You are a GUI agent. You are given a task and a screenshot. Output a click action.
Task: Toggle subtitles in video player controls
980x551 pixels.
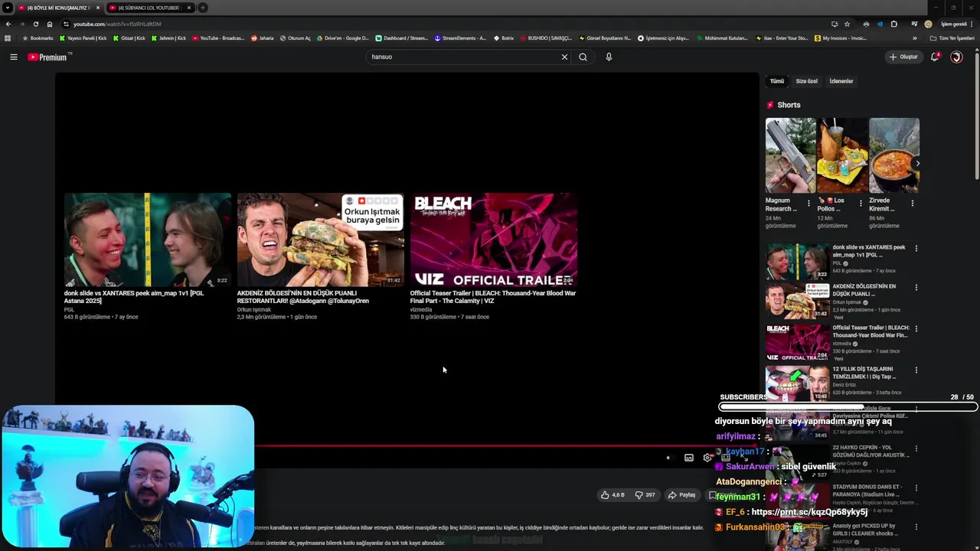pos(688,458)
